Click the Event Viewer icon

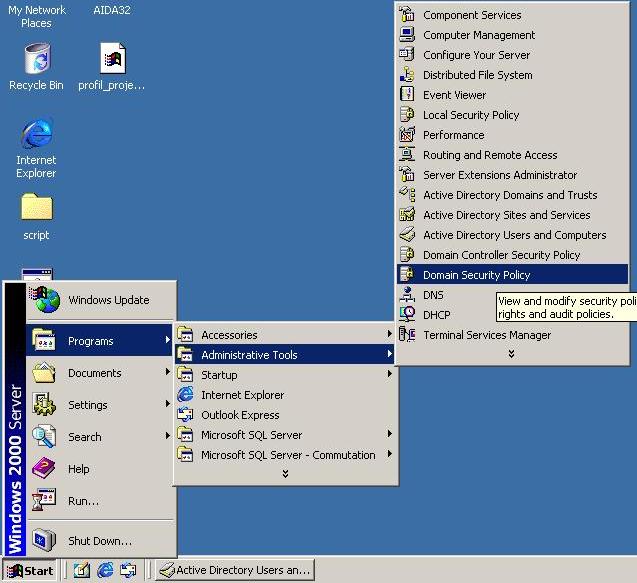pyautogui.click(x=407, y=94)
